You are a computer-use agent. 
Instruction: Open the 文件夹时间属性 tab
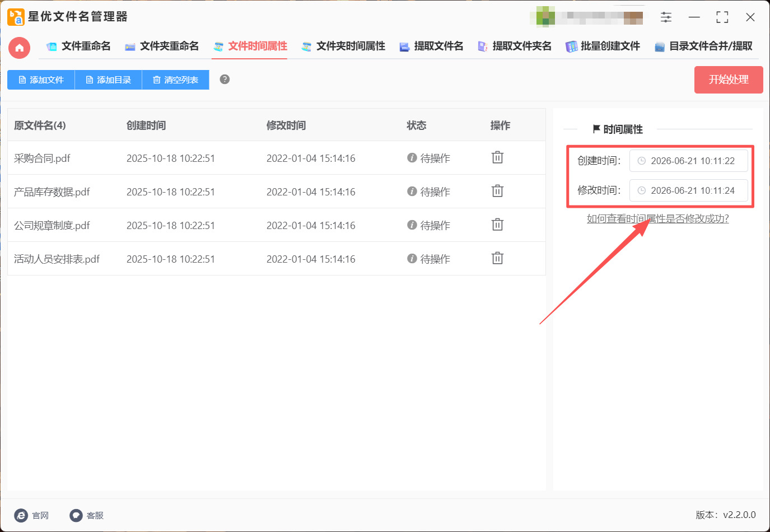pos(343,46)
